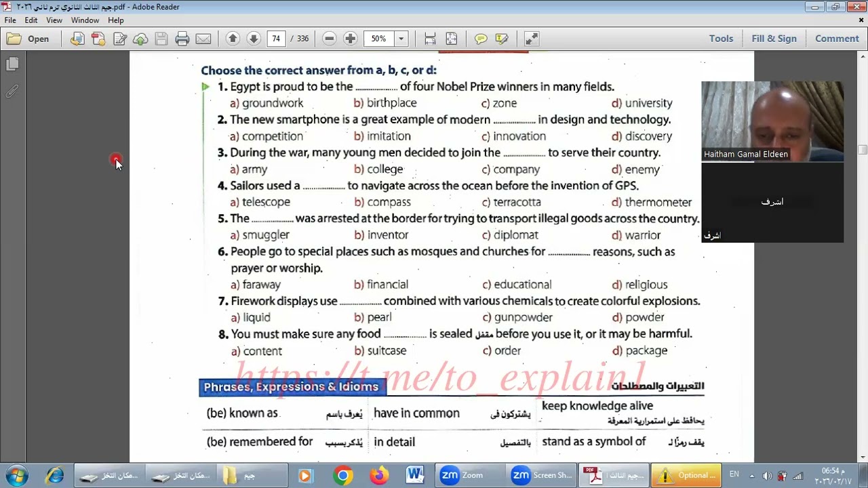Click the upload to cloud icon

[140, 39]
